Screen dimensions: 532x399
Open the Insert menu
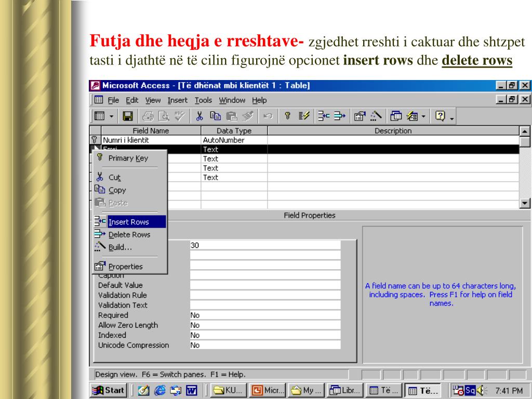178,100
